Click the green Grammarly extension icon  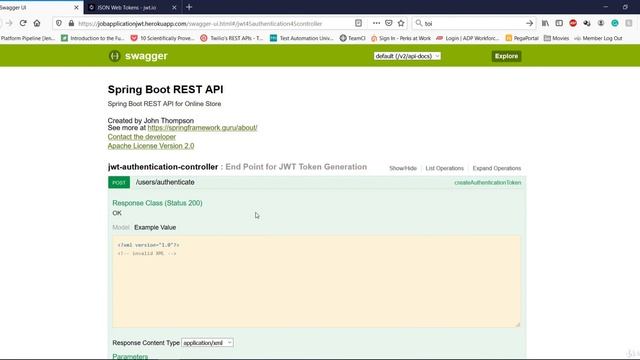pyautogui.click(x=615, y=23)
